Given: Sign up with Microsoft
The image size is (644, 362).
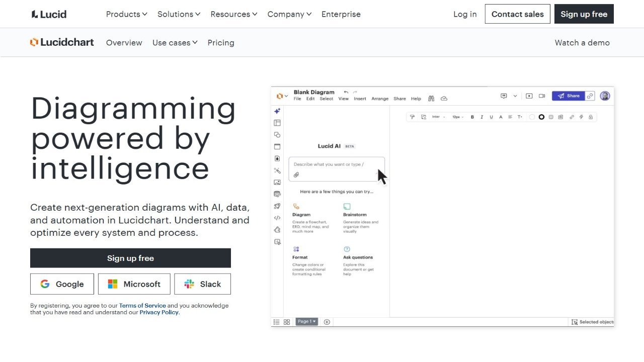Looking at the screenshot, I should (134, 284).
